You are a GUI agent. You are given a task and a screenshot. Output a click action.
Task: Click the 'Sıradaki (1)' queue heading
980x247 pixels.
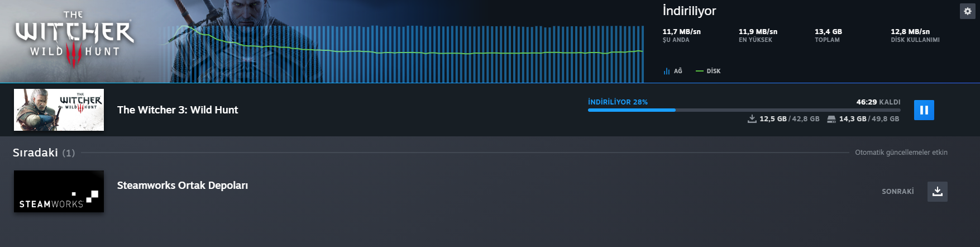pyautogui.click(x=44, y=153)
